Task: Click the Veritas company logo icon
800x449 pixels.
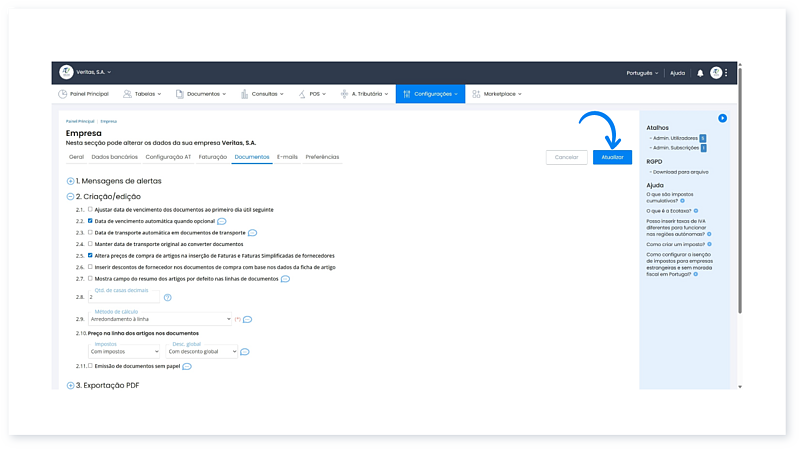Action: point(67,72)
